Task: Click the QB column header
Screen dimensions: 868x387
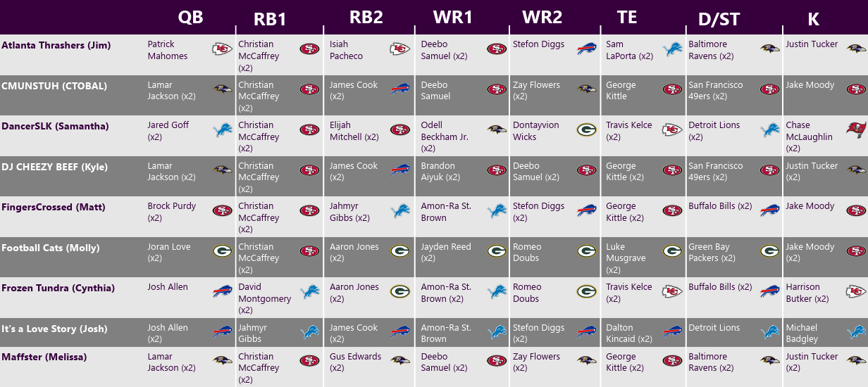Action: click(x=190, y=18)
